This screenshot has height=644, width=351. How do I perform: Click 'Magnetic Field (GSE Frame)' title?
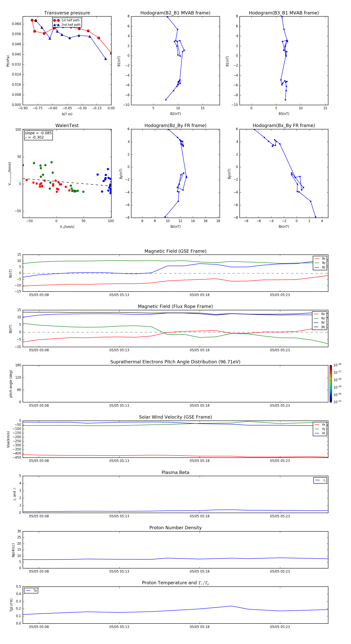[175, 251]
